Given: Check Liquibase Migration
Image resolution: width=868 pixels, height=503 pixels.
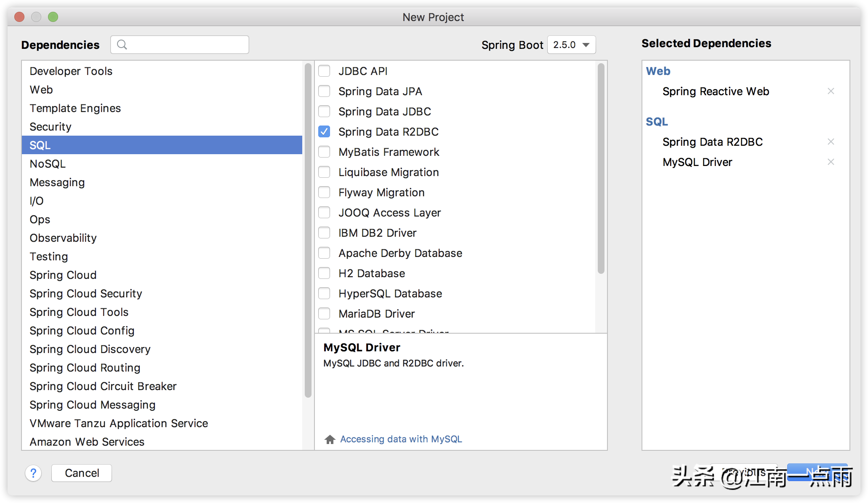Looking at the screenshot, I should pyautogui.click(x=324, y=172).
